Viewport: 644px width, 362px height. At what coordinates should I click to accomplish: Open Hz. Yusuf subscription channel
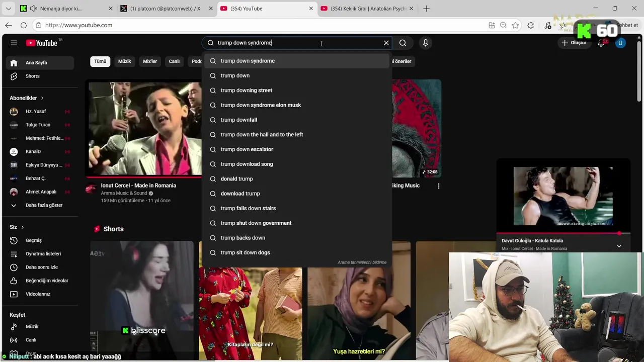(40, 112)
